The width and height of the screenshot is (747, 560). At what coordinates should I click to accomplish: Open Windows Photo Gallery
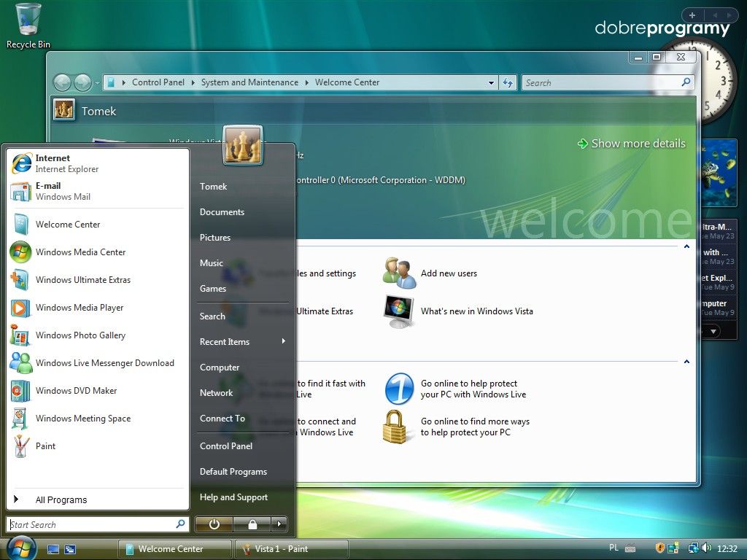(x=80, y=335)
